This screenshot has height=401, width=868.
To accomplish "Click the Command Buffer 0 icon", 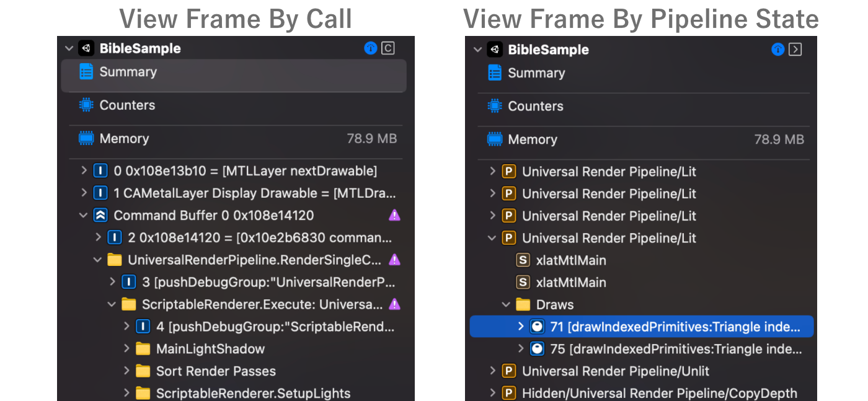I will tap(100, 215).
